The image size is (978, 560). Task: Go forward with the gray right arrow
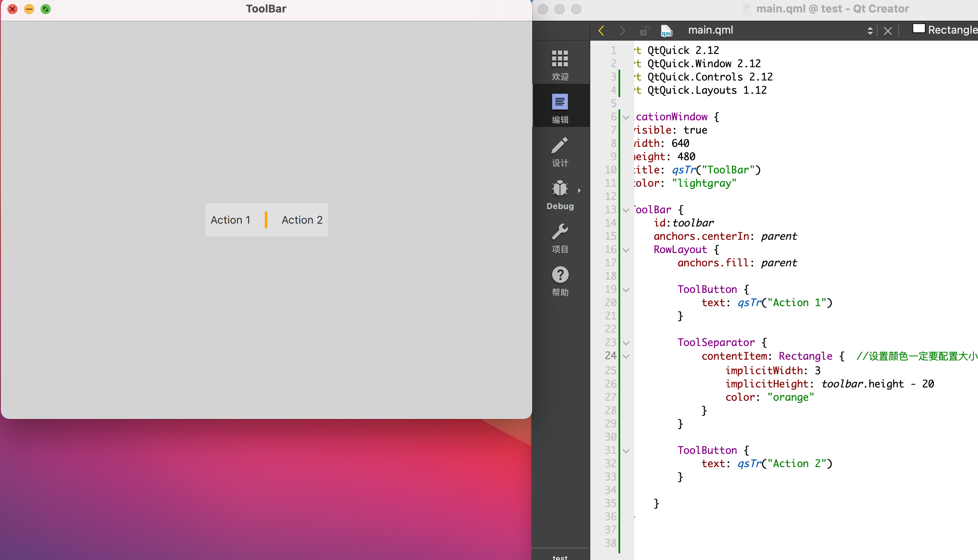622,30
